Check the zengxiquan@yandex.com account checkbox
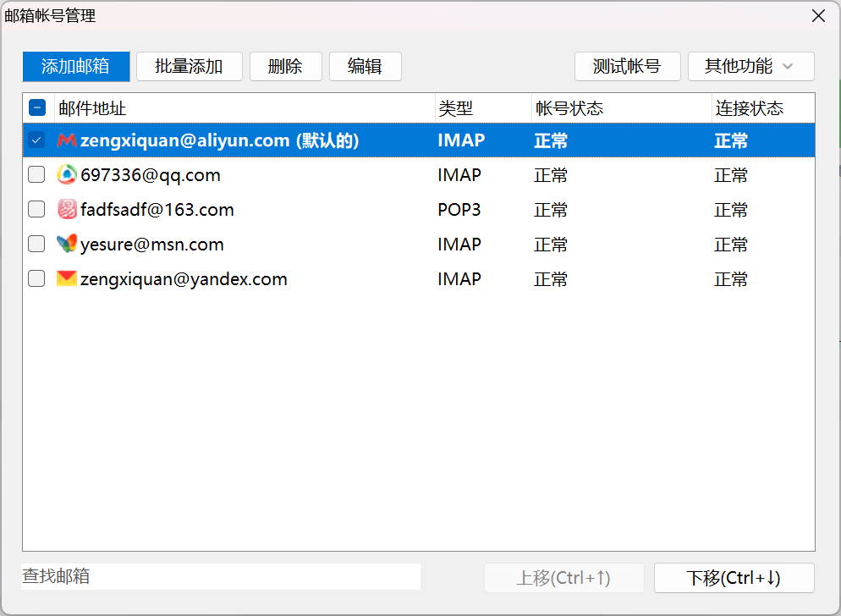 point(36,278)
